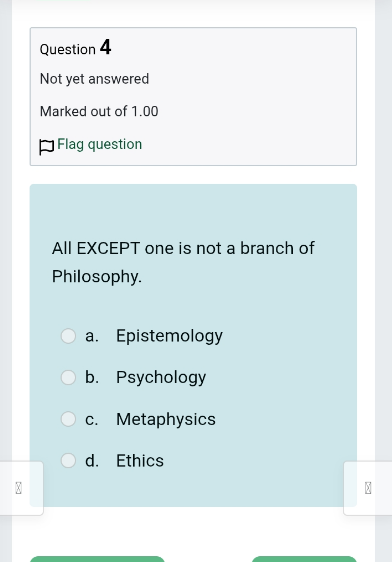The width and height of the screenshot is (392, 562).
Task: Open previous page via left edge arrow icon
Action: [19, 488]
